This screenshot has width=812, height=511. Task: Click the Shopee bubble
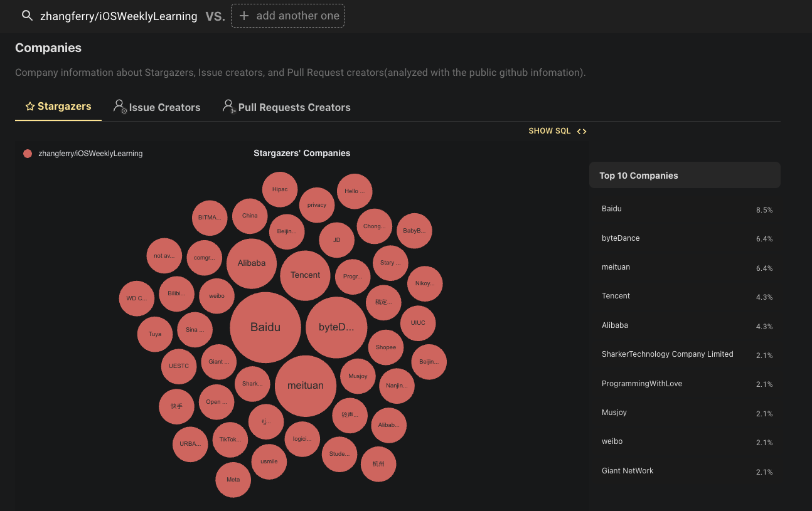386,347
